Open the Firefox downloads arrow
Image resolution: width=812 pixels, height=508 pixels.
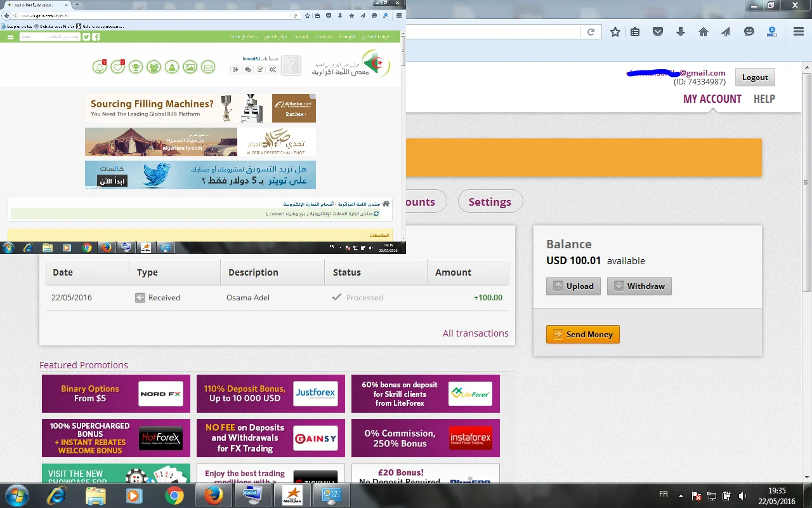coord(681,32)
